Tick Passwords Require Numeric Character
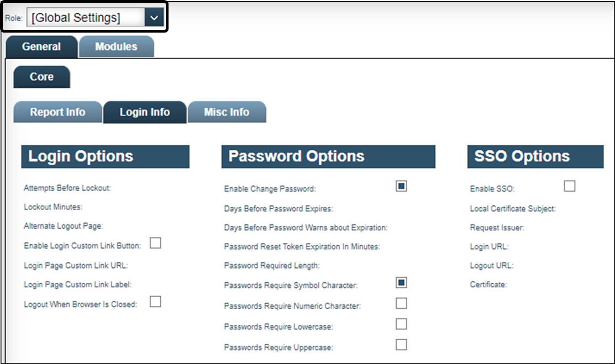This screenshot has height=364, width=615. tap(401, 303)
